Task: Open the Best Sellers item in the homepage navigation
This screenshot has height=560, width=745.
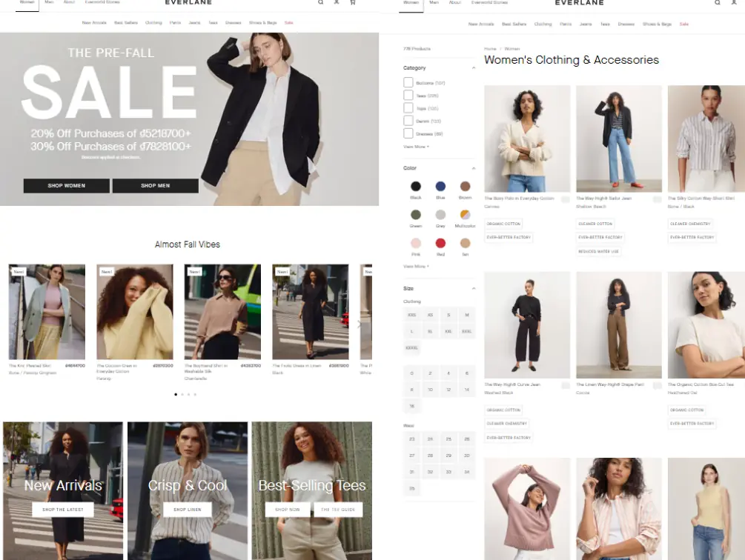Action: (x=126, y=23)
